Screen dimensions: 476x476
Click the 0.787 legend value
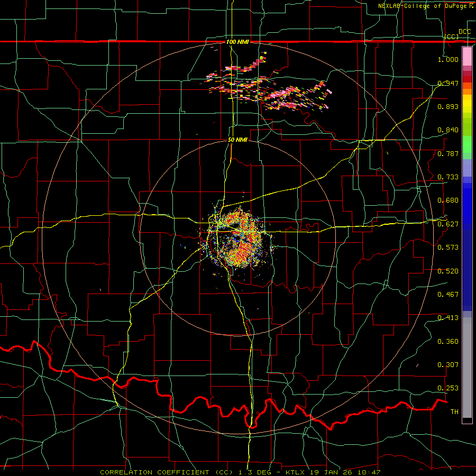click(448, 153)
